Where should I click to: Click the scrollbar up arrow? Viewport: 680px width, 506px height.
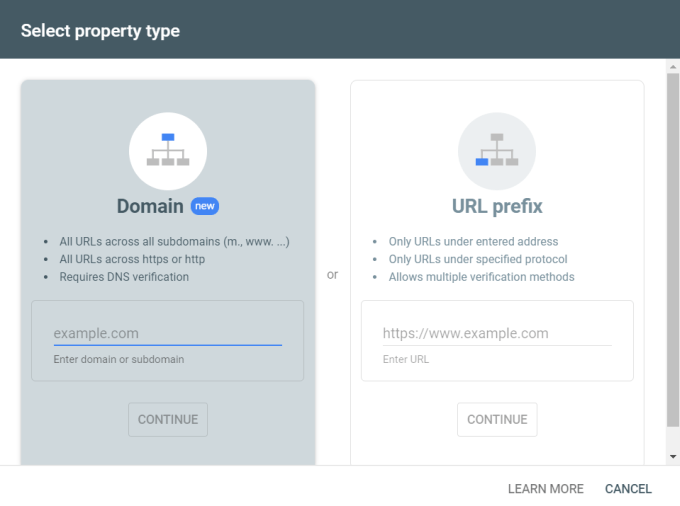673,68
